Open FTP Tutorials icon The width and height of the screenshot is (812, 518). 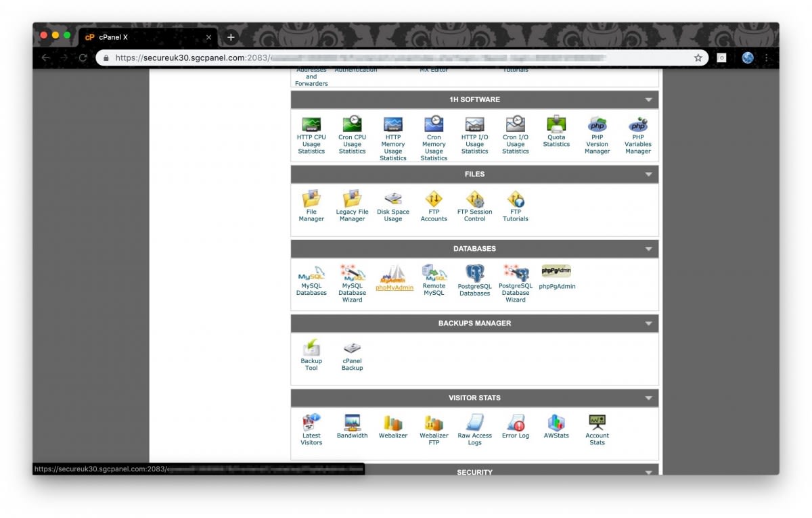[516, 199]
